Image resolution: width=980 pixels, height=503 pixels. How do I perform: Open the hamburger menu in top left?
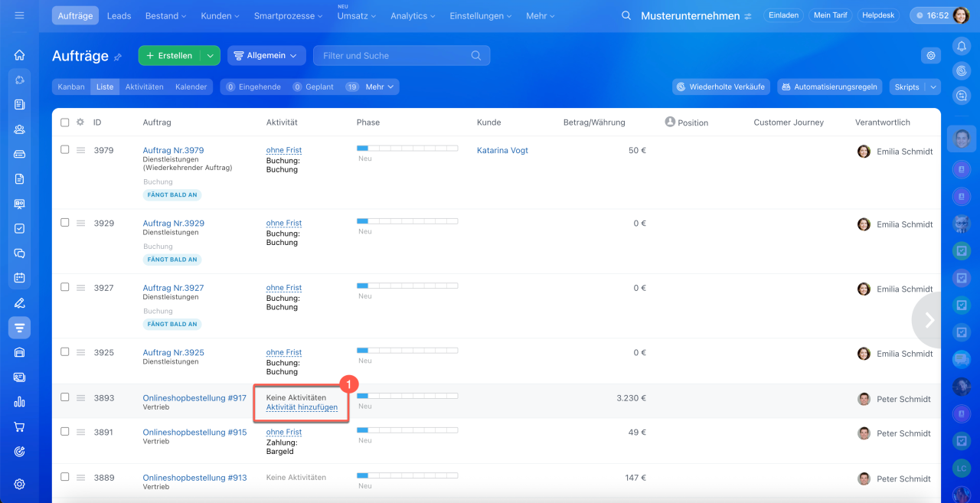(19, 15)
